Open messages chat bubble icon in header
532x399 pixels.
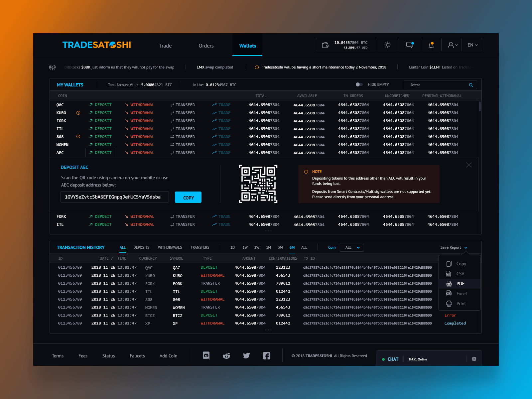[410, 45]
